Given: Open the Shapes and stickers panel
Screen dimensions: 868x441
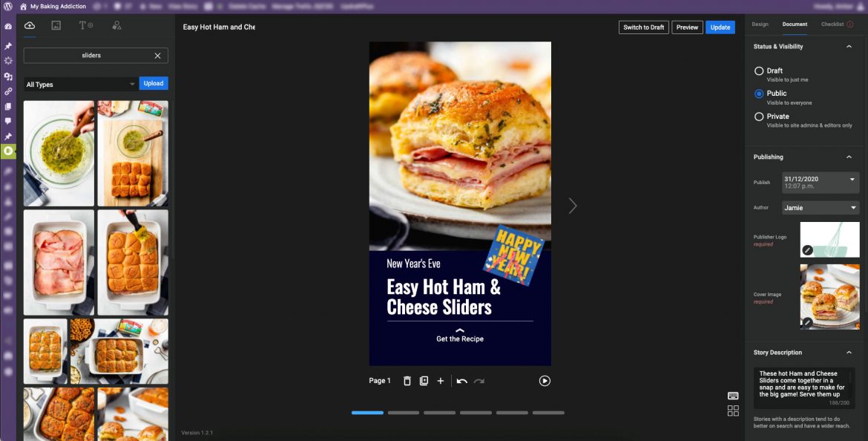Looking at the screenshot, I should [117, 24].
